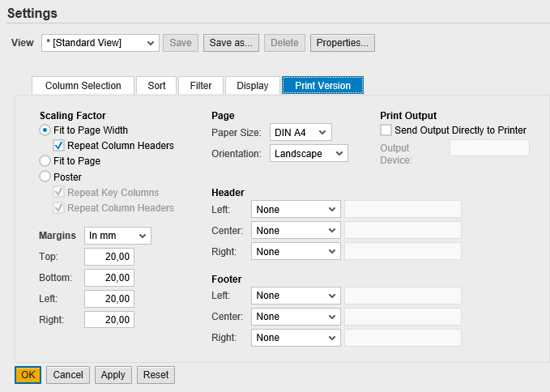Open the Paper Size dropdown
Screen dimensions: 550x392
(x=301, y=132)
